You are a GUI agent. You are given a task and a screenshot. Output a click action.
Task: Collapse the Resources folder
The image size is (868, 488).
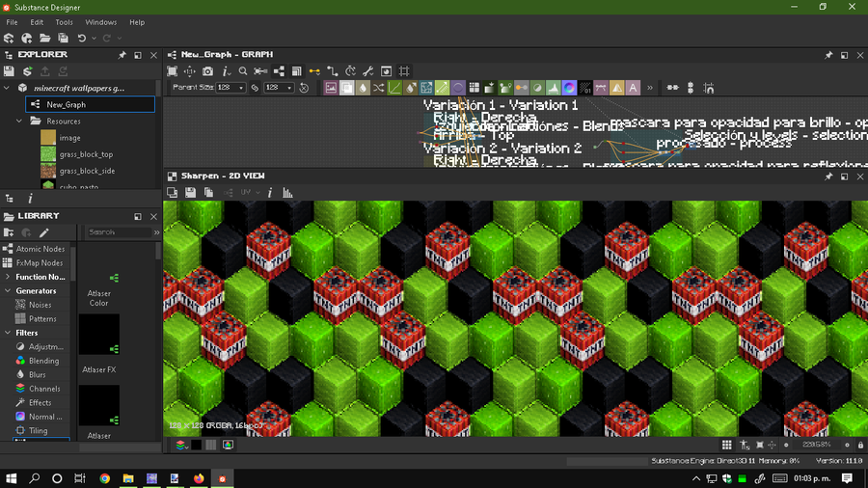19,122
